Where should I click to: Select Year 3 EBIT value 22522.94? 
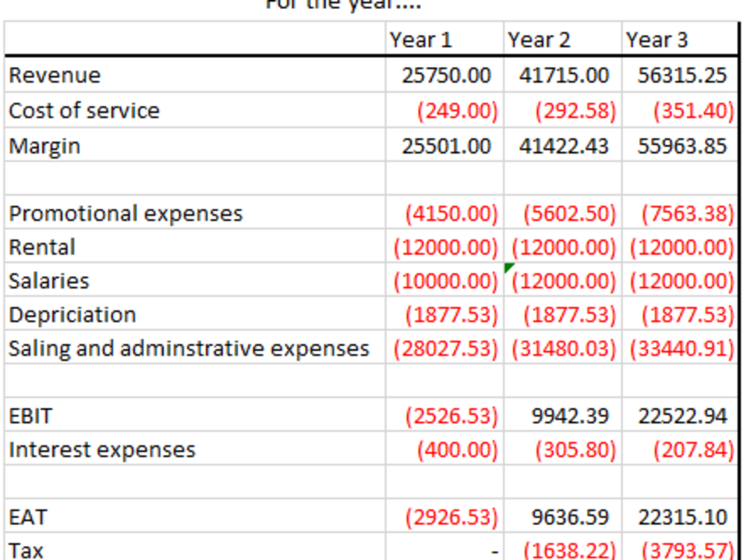click(x=680, y=415)
